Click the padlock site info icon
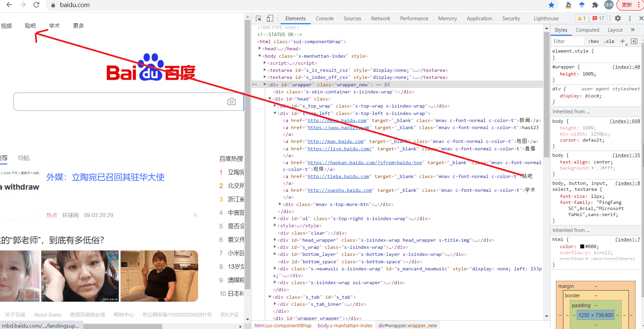 (53, 5)
